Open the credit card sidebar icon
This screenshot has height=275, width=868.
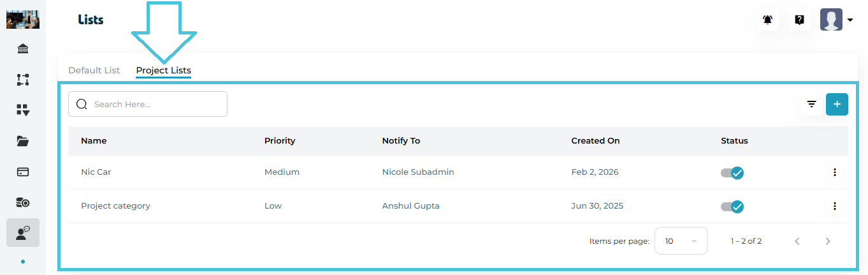coord(23,172)
